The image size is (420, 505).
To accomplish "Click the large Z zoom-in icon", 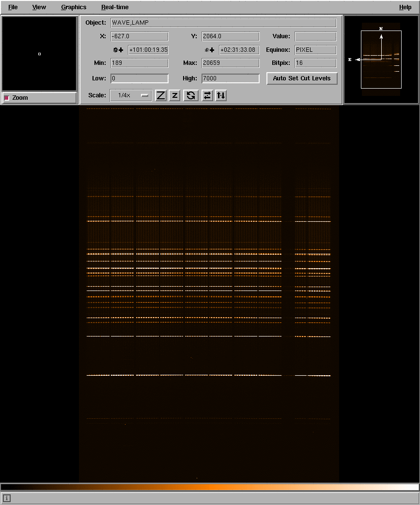I will point(161,95).
